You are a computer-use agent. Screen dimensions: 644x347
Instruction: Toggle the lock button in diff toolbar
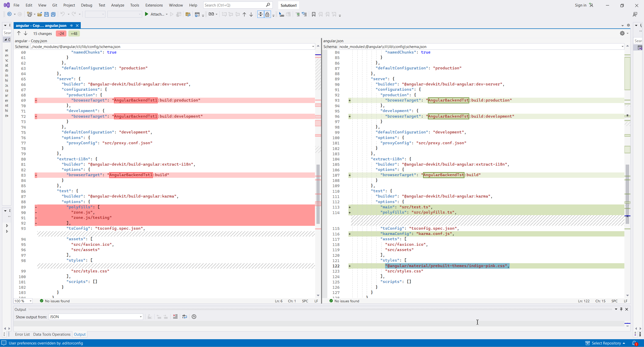pyautogui.click(x=267, y=14)
